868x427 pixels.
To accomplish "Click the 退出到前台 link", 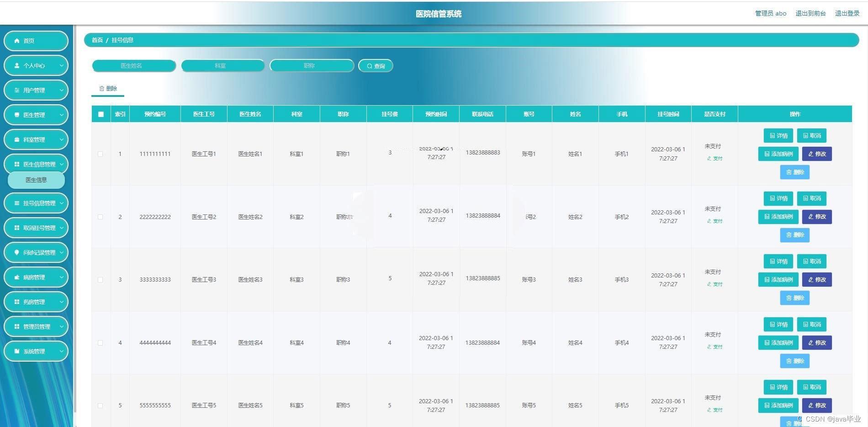I will 810,13.
